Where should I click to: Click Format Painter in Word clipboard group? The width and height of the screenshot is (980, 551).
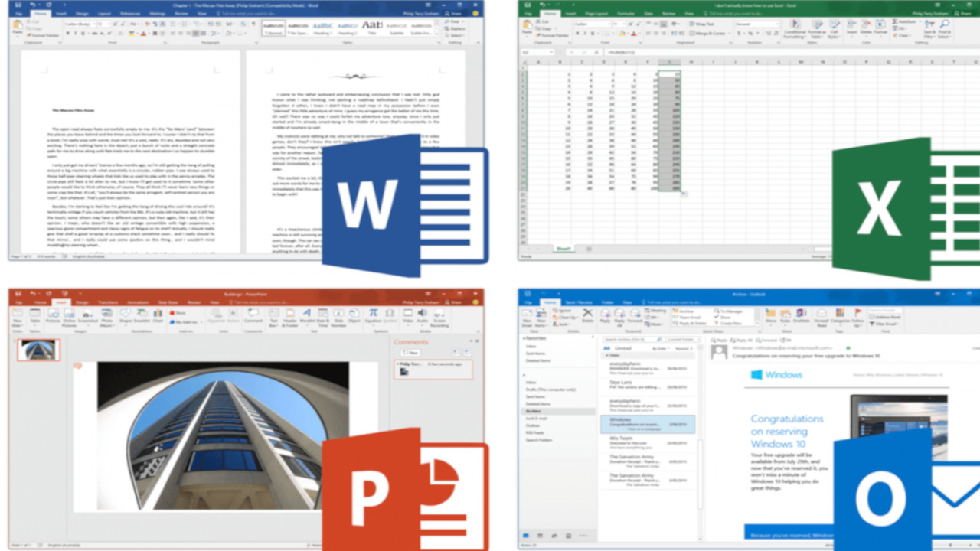coord(43,36)
